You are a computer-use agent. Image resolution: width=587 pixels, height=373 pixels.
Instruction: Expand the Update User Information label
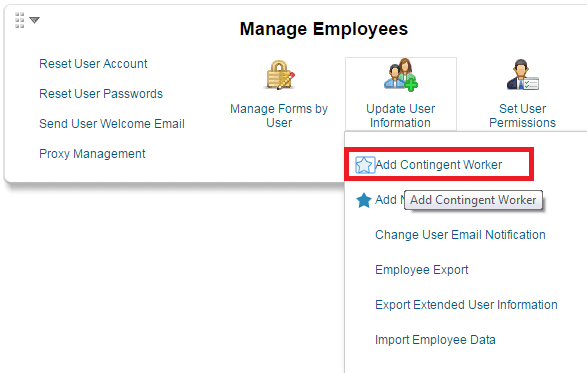(x=401, y=116)
